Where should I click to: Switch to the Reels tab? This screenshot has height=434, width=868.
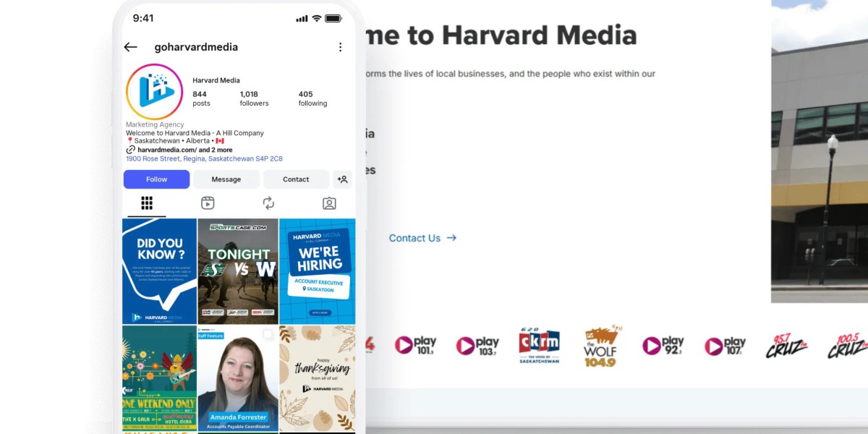click(x=208, y=203)
